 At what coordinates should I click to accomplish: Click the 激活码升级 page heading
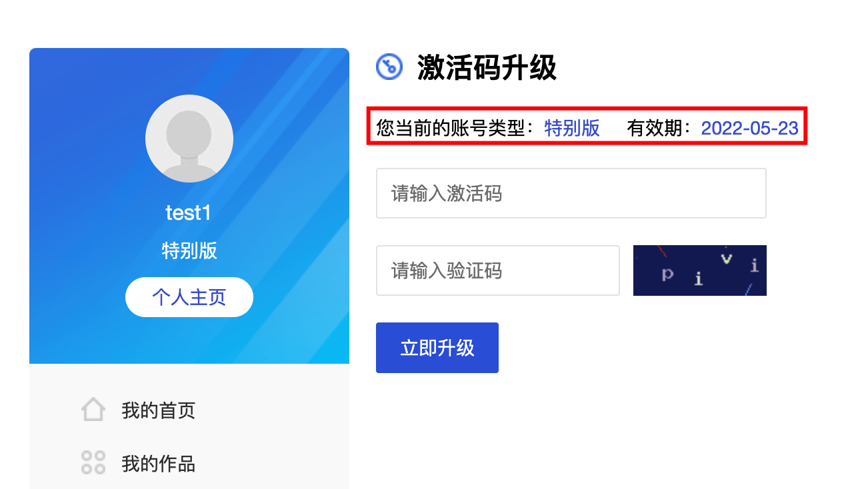(487, 67)
